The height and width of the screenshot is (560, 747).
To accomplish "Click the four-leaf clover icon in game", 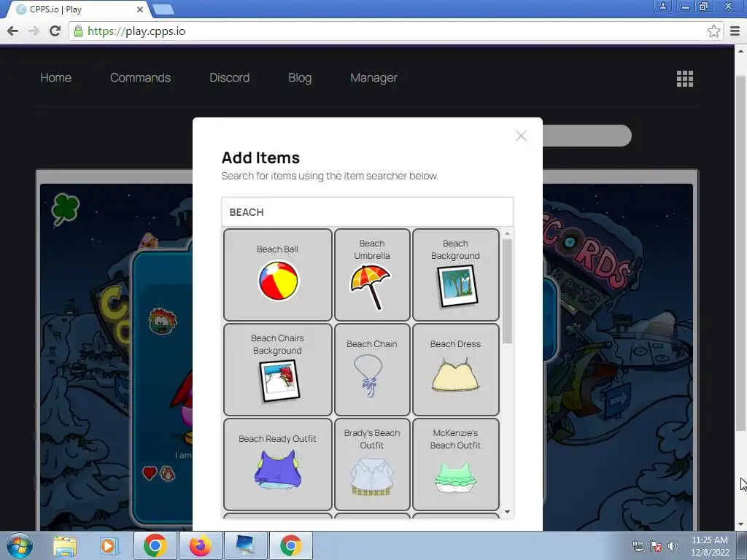I will point(65,209).
